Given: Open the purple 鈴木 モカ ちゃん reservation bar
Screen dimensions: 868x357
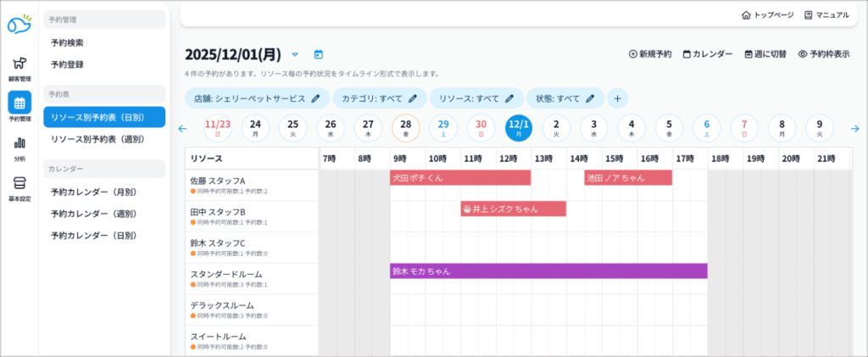Looking at the screenshot, I should [548, 271].
